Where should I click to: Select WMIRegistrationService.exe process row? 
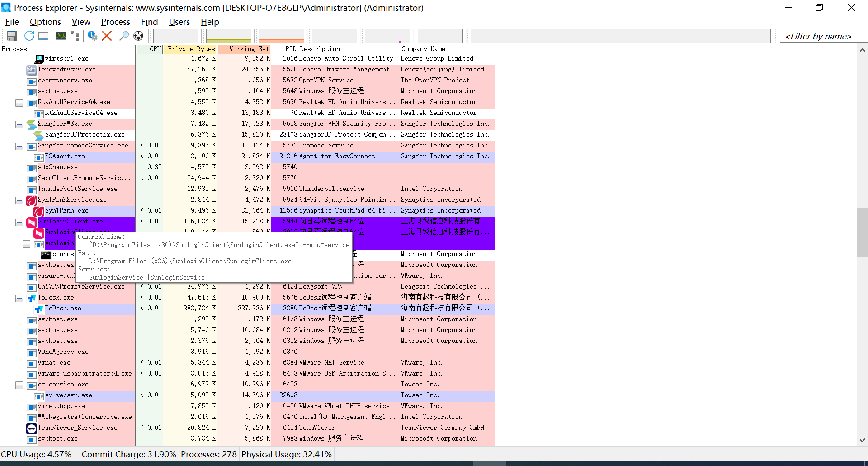pyautogui.click(x=247, y=417)
